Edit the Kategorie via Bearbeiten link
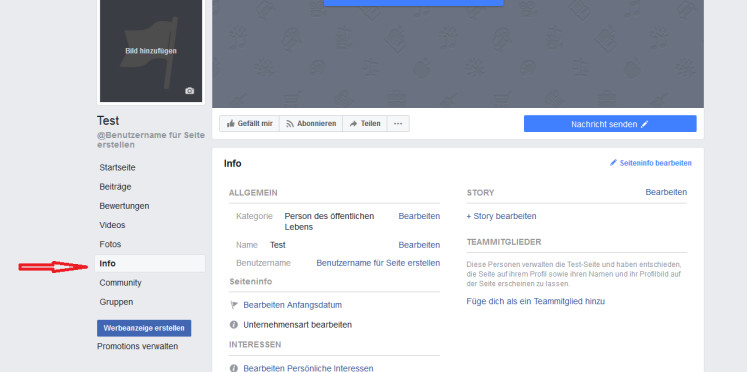The image size is (747, 372). pyautogui.click(x=419, y=216)
